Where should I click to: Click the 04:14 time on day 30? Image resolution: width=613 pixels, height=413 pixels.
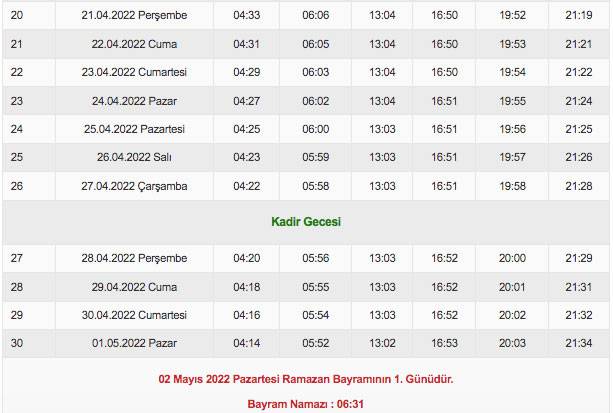point(245,343)
